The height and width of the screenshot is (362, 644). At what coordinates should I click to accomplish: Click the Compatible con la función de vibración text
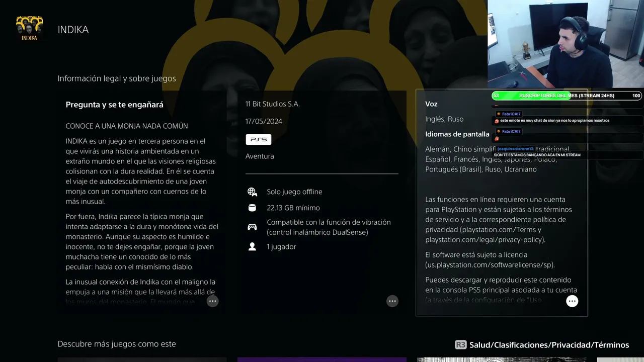coord(329,227)
